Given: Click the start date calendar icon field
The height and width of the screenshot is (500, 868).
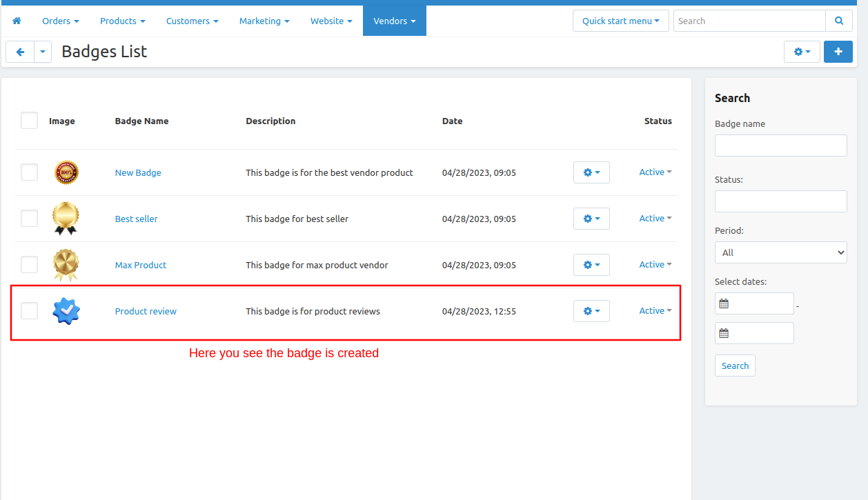Looking at the screenshot, I should [754, 303].
